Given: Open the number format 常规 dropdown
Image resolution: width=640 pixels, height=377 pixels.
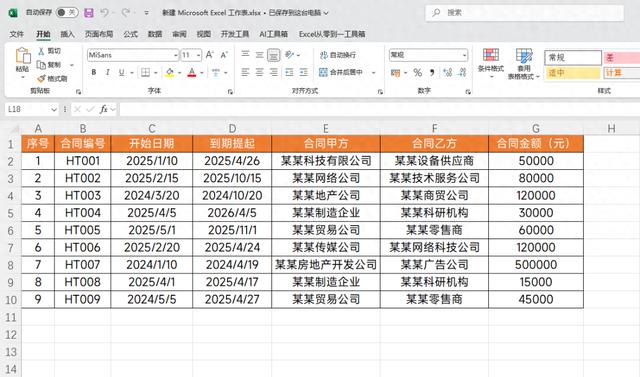Looking at the screenshot, I should coord(465,55).
